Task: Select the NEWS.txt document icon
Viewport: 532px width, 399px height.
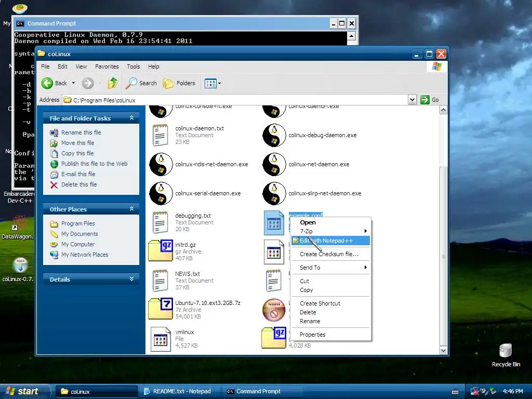Action: [x=160, y=281]
